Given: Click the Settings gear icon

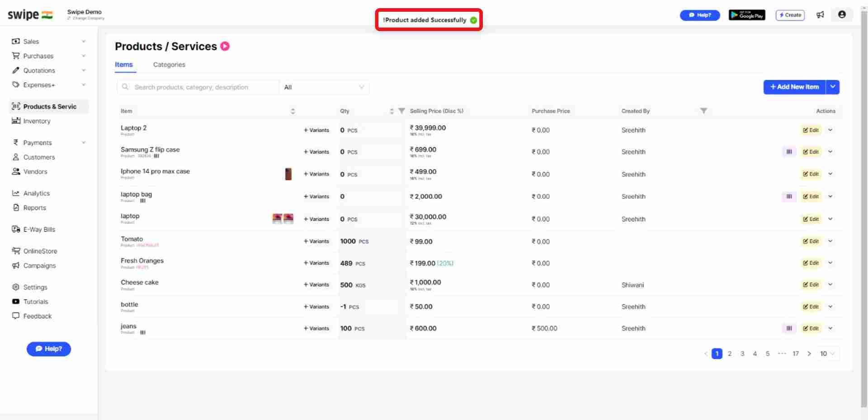Looking at the screenshot, I should click(x=16, y=287).
